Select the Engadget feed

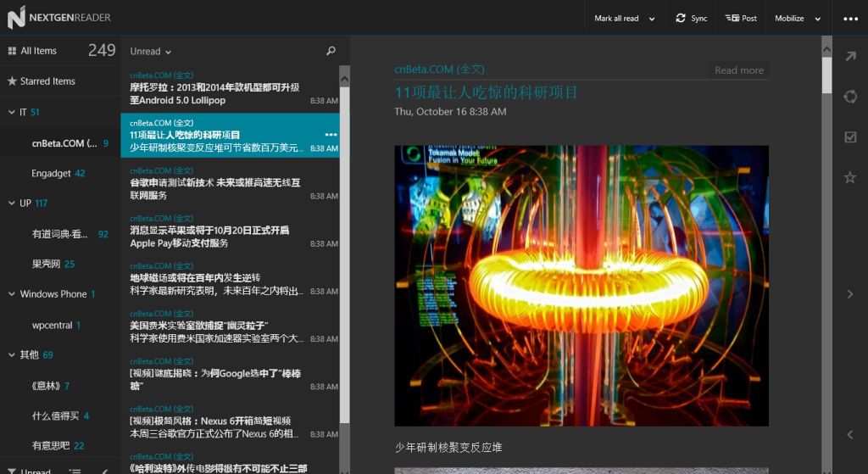pyautogui.click(x=60, y=173)
